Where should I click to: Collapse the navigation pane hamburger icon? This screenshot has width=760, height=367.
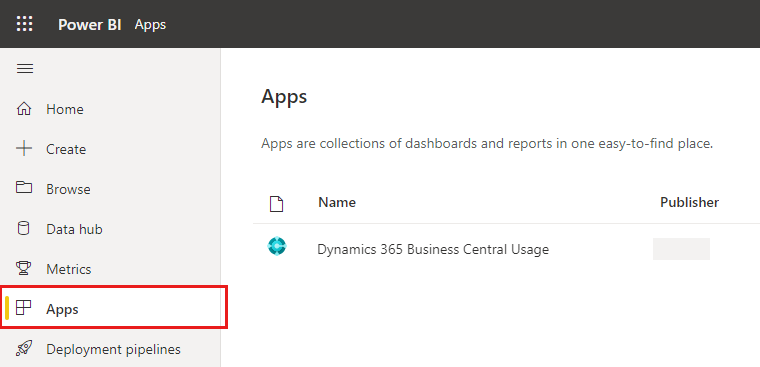(25, 69)
